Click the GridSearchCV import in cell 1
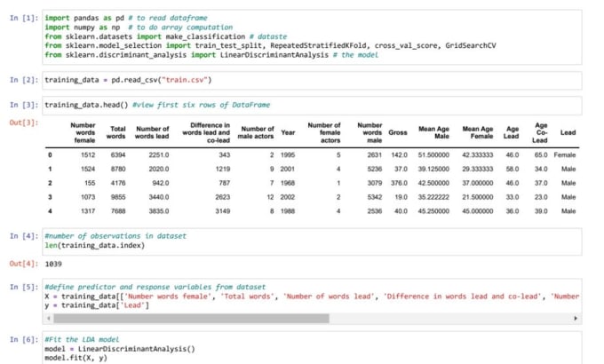Viewport: 604px width, 364px height. coord(471,45)
